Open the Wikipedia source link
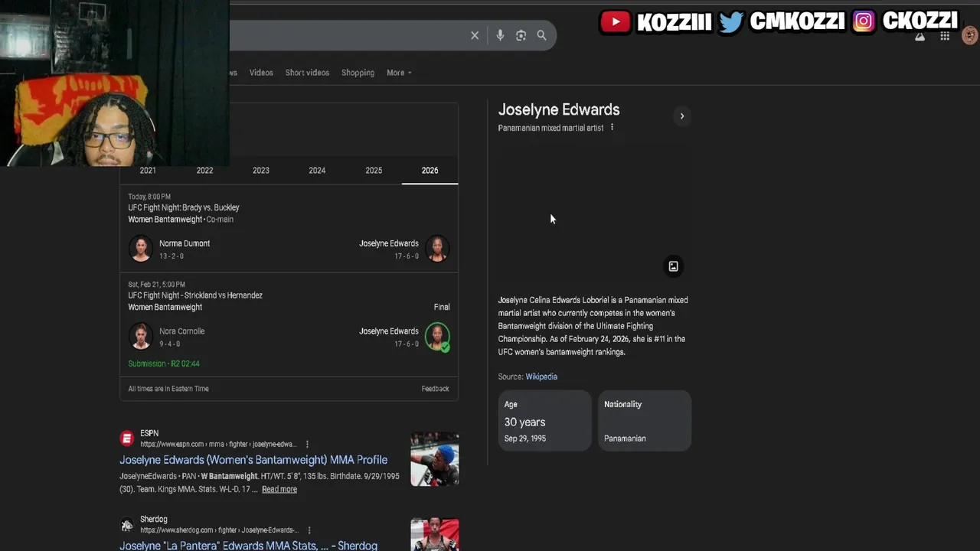This screenshot has height=551, width=980. (541, 377)
